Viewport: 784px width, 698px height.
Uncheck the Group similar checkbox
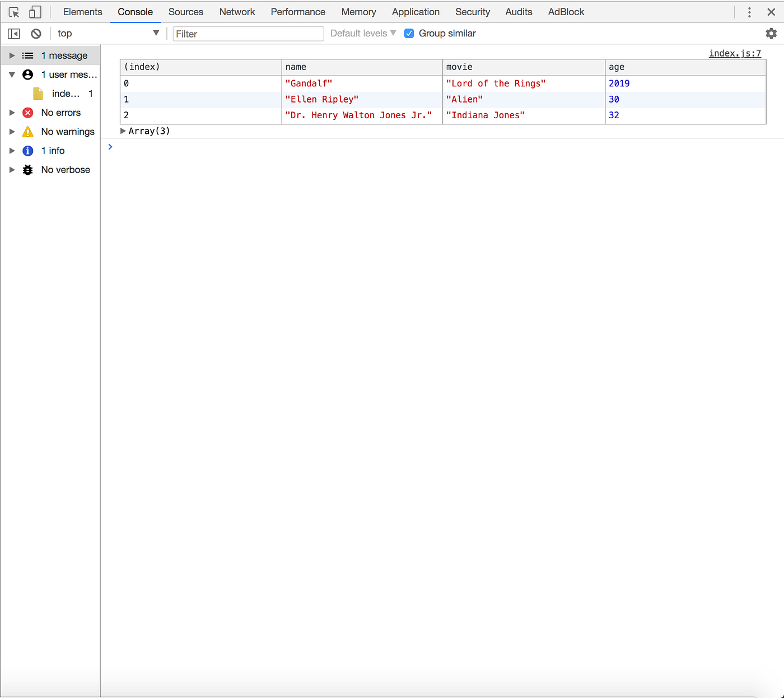coord(409,33)
